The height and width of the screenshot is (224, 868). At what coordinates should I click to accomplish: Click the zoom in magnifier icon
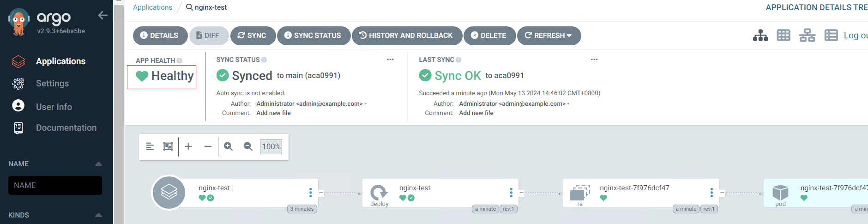tap(228, 146)
